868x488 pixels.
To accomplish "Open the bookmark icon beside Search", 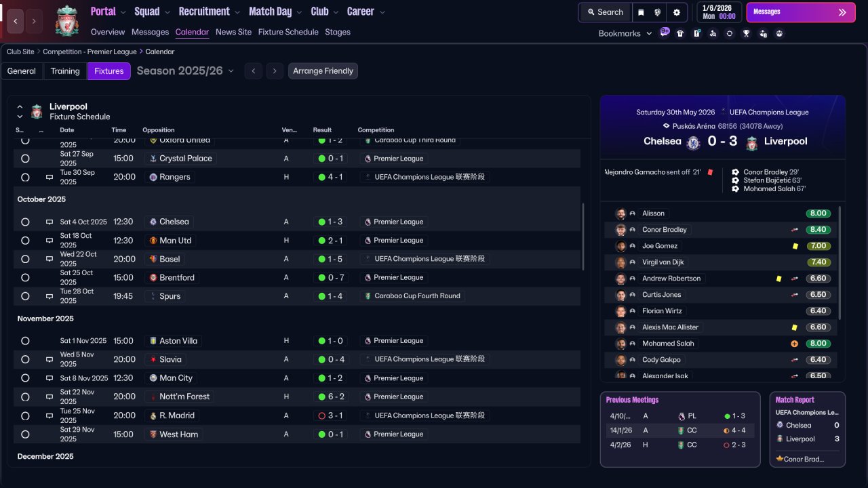I will 641,12.
